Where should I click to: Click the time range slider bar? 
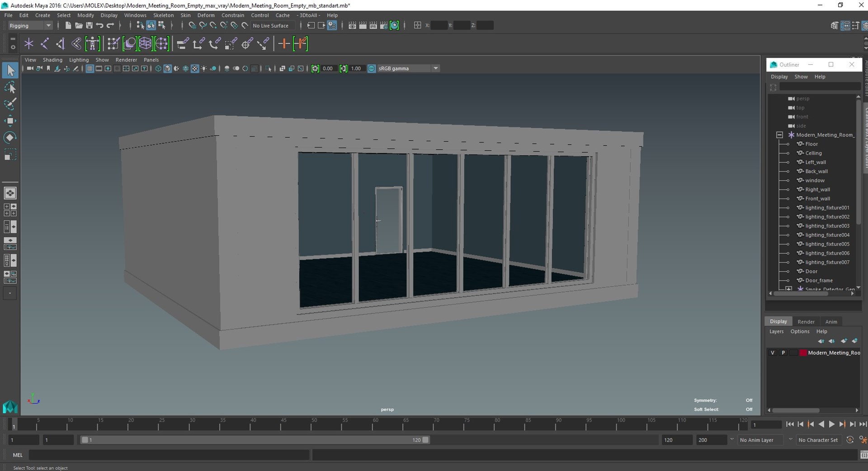(255, 440)
